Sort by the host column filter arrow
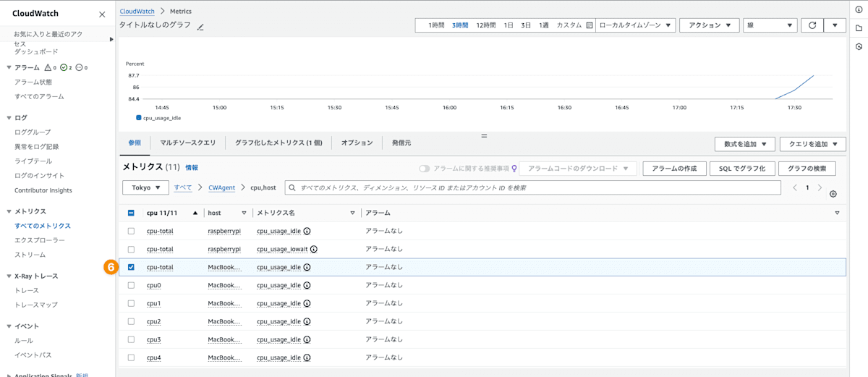 point(244,213)
